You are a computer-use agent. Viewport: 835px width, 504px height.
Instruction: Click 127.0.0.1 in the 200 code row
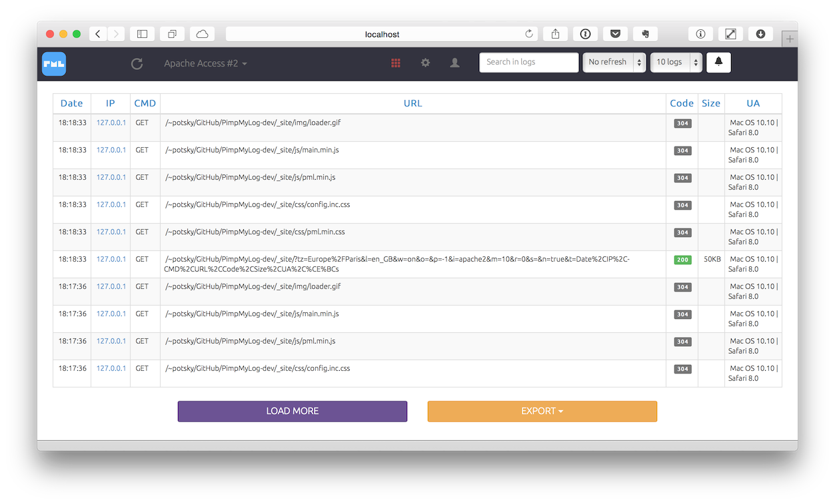111,259
